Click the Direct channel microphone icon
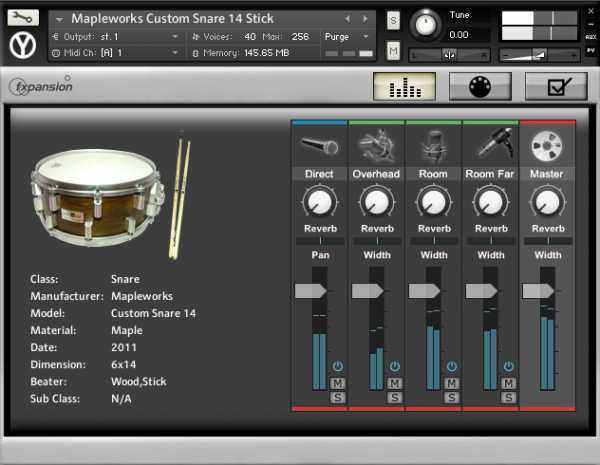The width and height of the screenshot is (600, 465). (320, 146)
